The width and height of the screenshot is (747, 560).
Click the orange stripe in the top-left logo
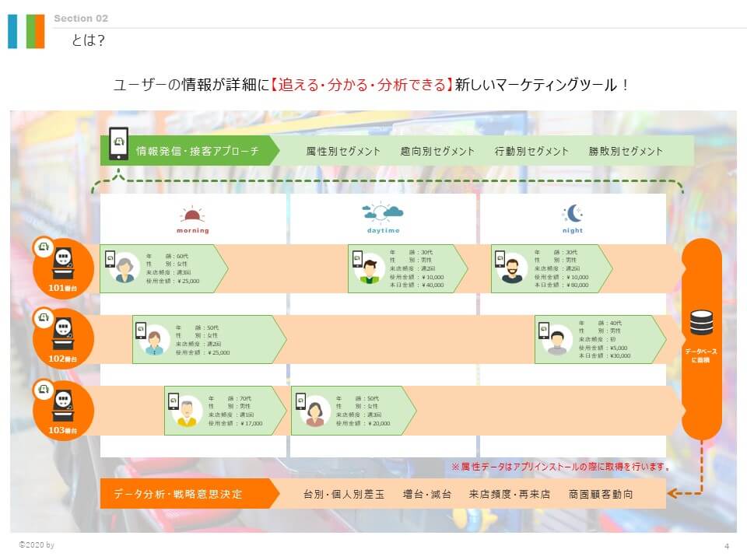(36, 31)
